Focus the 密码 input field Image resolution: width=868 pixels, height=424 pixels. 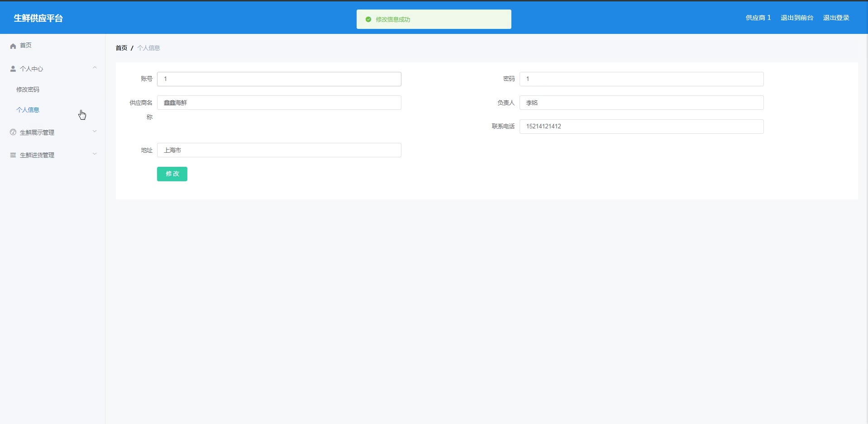(x=642, y=79)
